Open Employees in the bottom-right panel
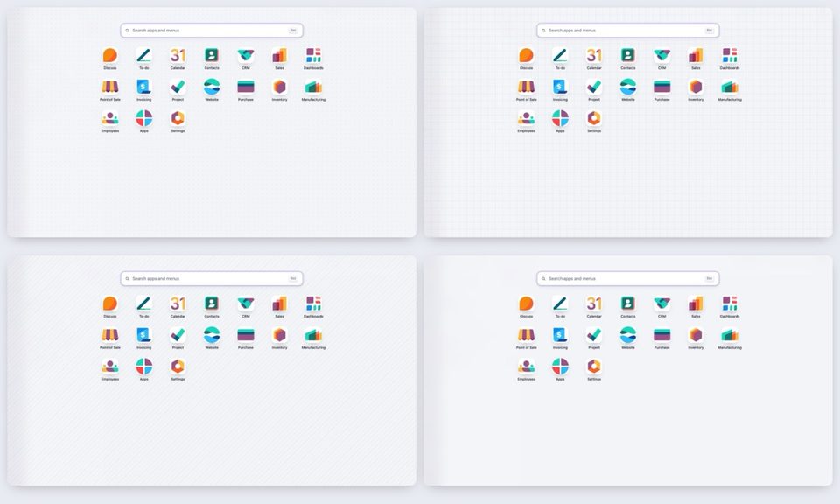840x504 pixels. coord(526,367)
